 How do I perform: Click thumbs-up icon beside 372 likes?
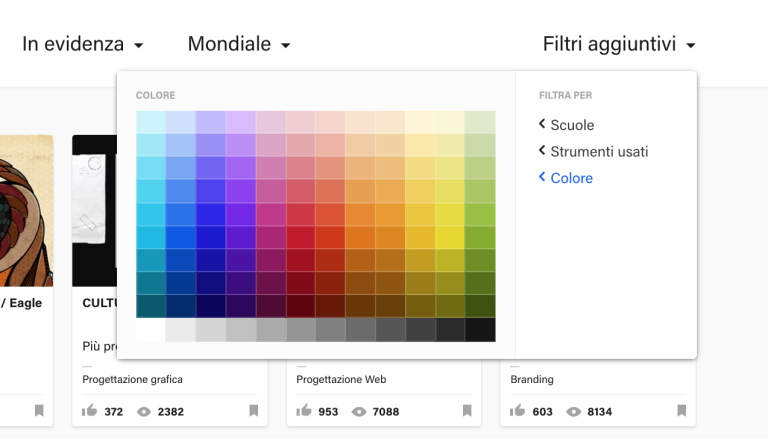click(x=89, y=410)
